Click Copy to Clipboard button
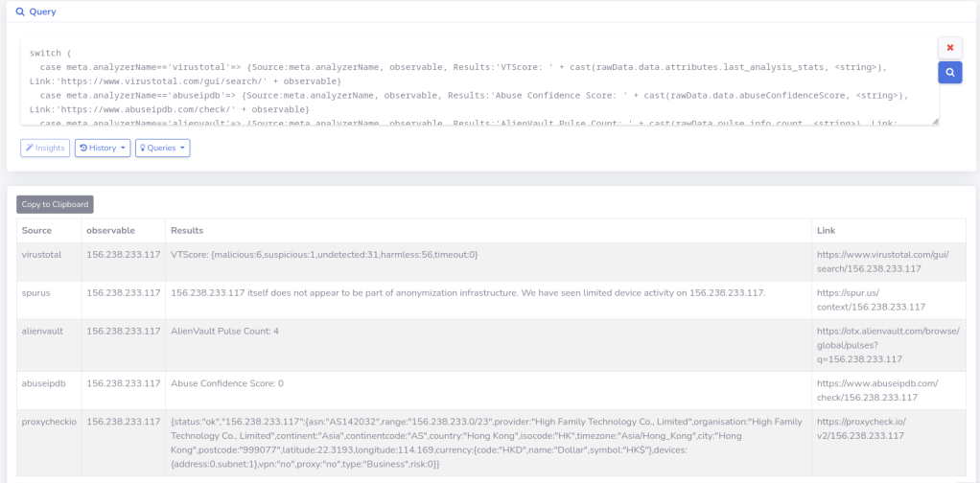Viewport: 980px width, 483px height. click(55, 204)
